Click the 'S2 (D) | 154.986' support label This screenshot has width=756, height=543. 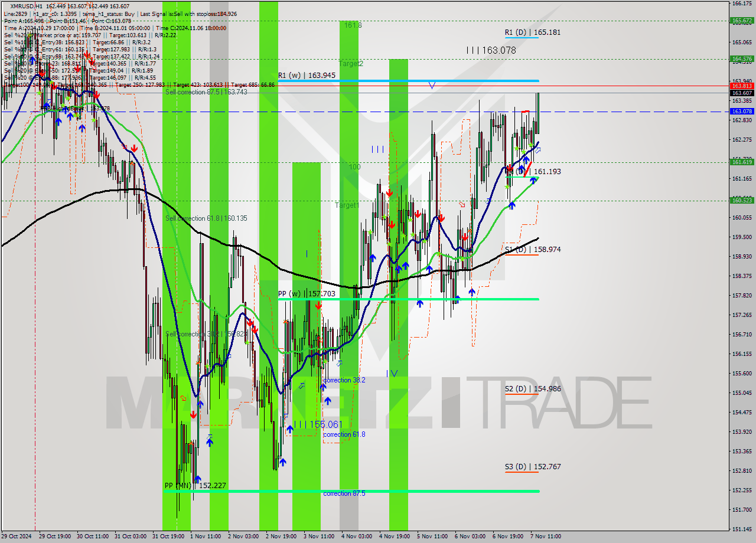click(533, 389)
